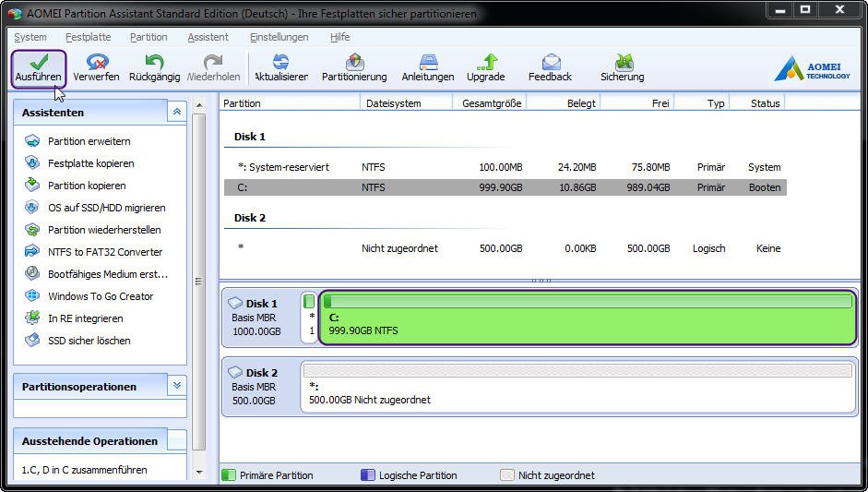Viewport: 868px width, 492px height.
Task: Click sidebar scrollbar down arrow
Action: click(x=199, y=473)
